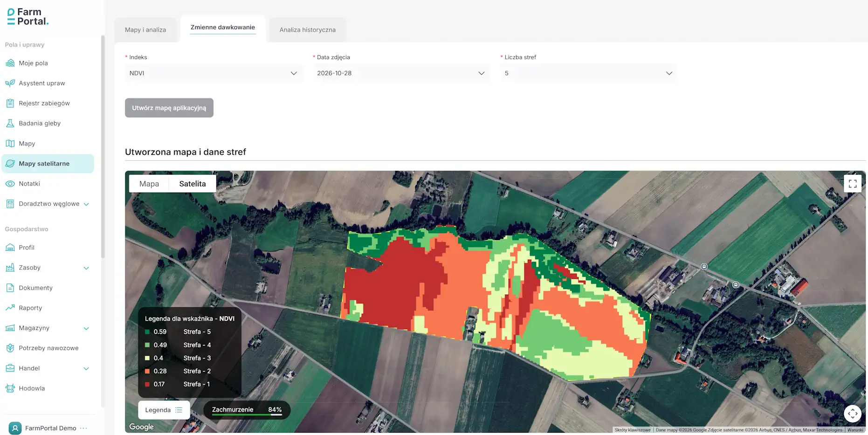Open Potrzeby nawozowe menu item
Screen dimensions: 868x435
tap(48, 348)
